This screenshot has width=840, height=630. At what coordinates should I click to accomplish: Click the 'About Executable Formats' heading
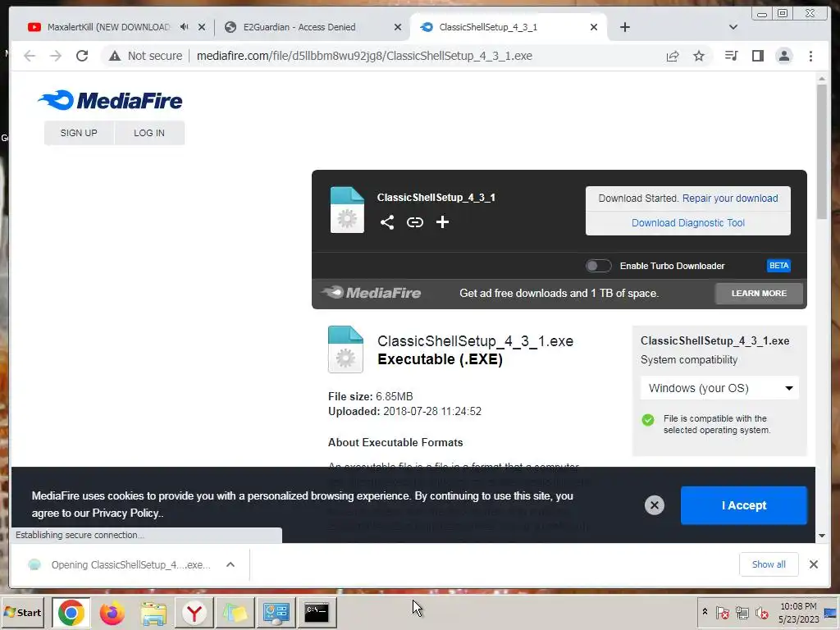click(x=395, y=442)
